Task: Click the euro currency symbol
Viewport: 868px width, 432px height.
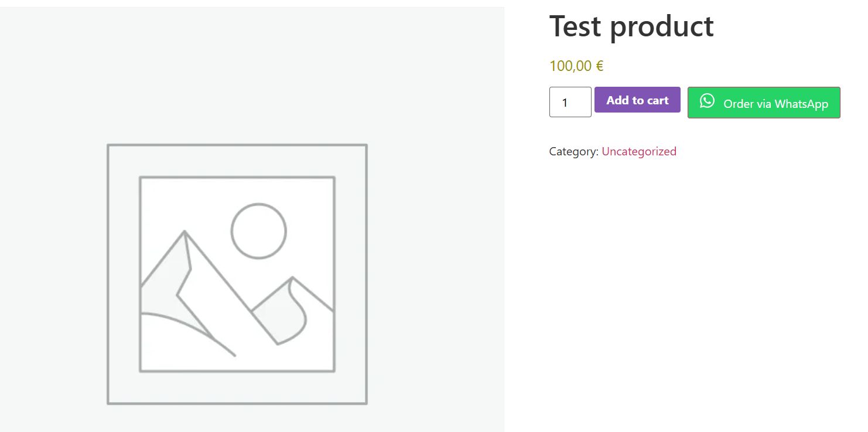Action: [600, 66]
